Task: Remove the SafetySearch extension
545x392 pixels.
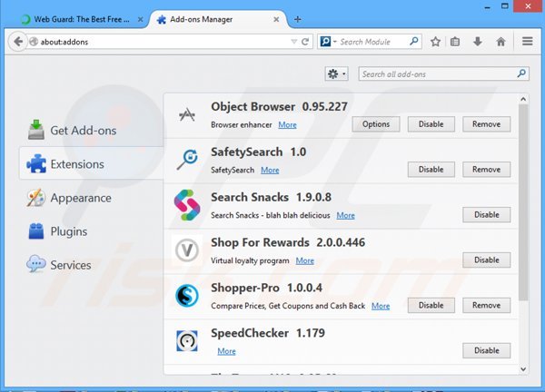Action: [486, 170]
